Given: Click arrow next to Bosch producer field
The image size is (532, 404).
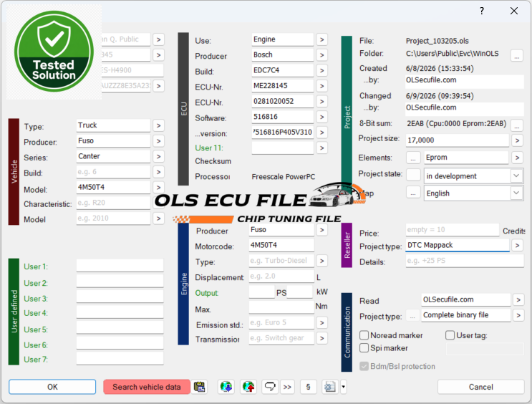Looking at the screenshot, I should (322, 55).
